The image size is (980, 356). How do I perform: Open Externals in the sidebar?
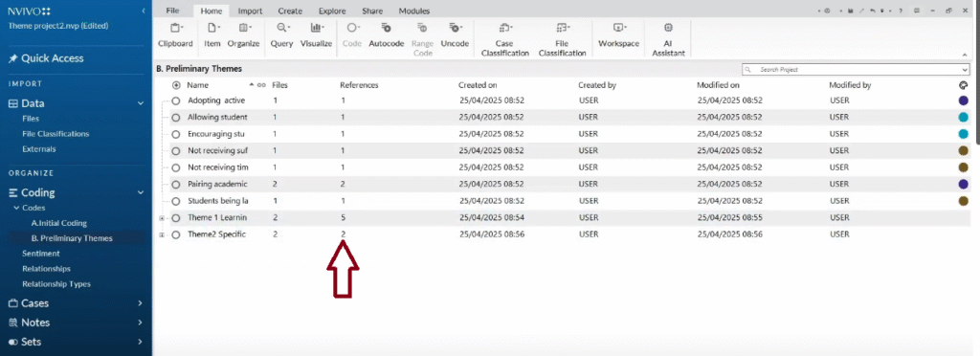click(38, 149)
